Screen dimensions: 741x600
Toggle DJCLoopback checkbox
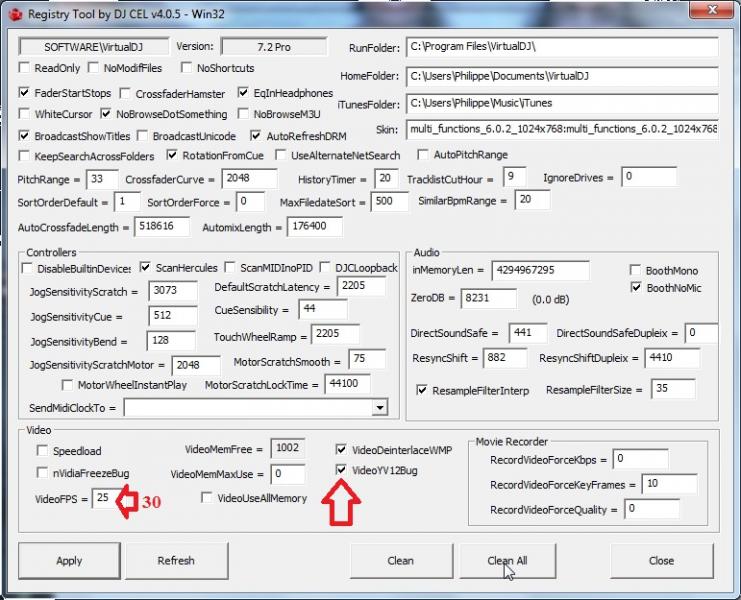click(x=325, y=268)
